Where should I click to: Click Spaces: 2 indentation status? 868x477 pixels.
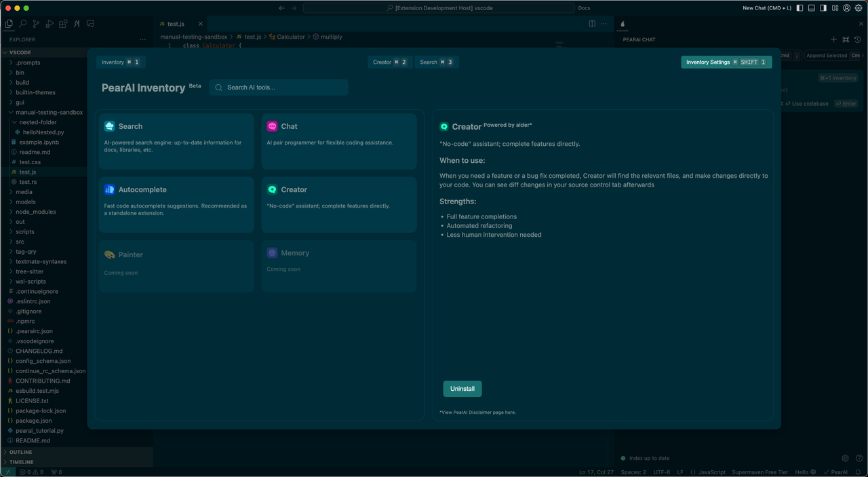point(633,472)
